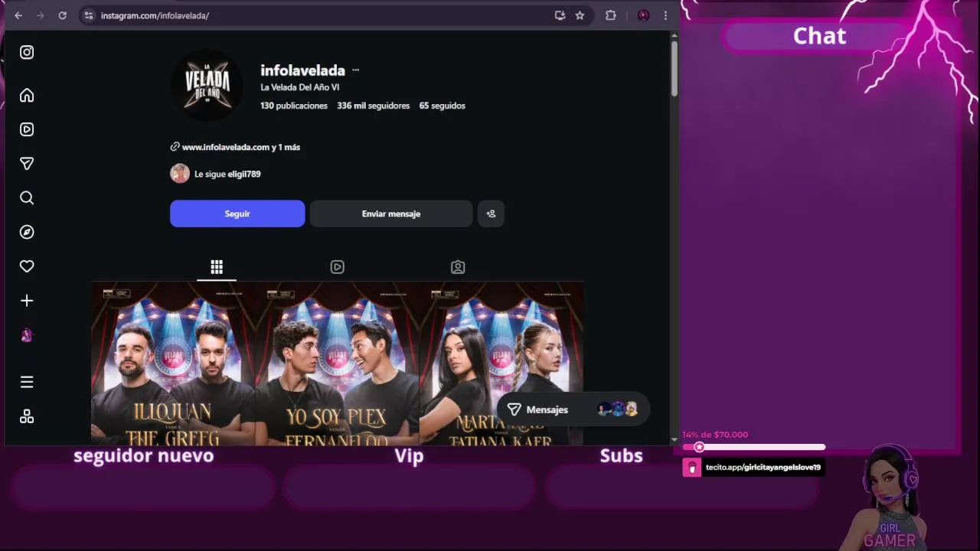Open Notifications heart icon
Image resolution: width=980 pixels, height=551 pixels.
pos(27,266)
